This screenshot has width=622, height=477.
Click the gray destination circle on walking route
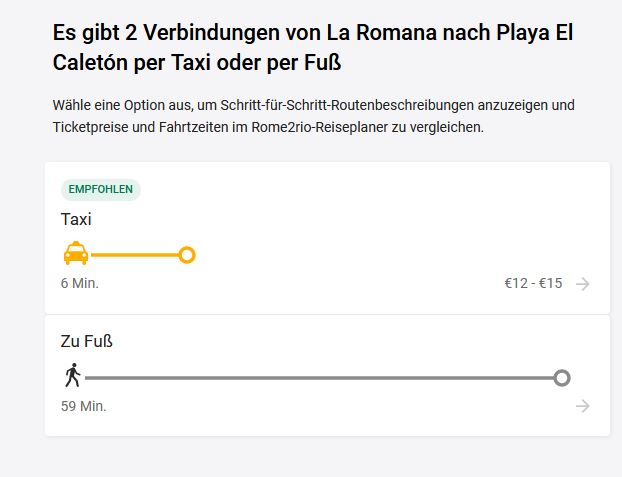(562, 377)
